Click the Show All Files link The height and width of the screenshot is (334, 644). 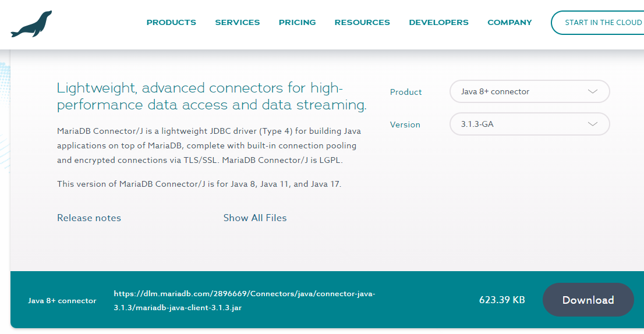(255, 218)
